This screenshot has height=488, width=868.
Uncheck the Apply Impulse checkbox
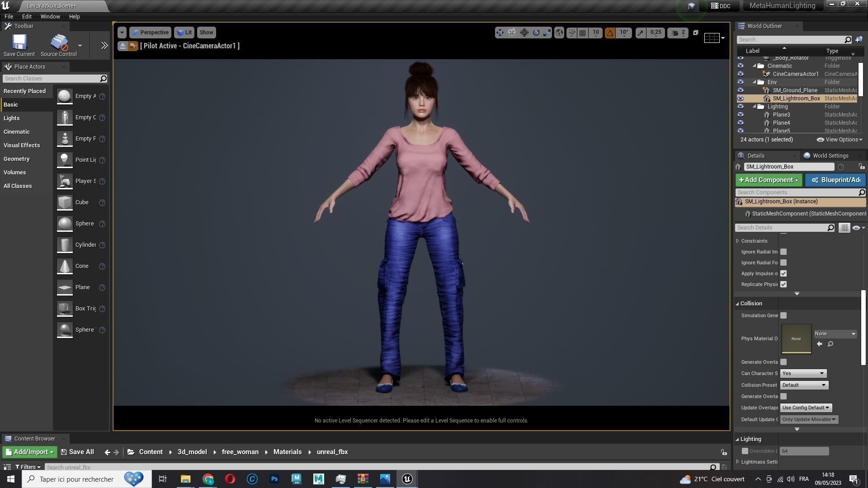[x=783, y=273]
